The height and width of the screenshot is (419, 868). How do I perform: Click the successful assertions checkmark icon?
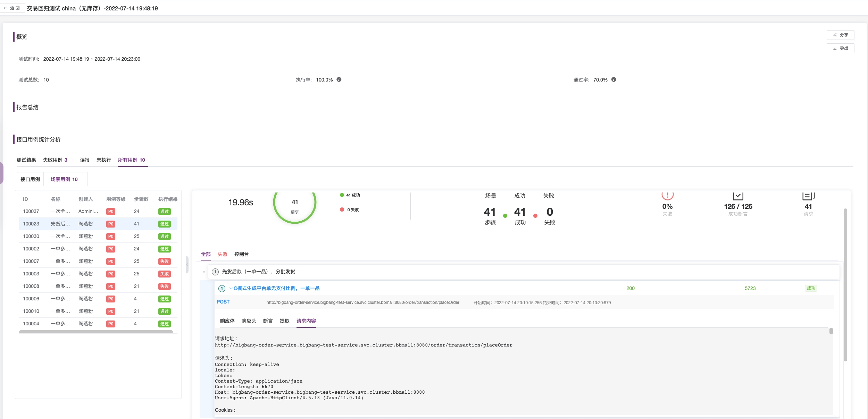(x=737, y=196)
